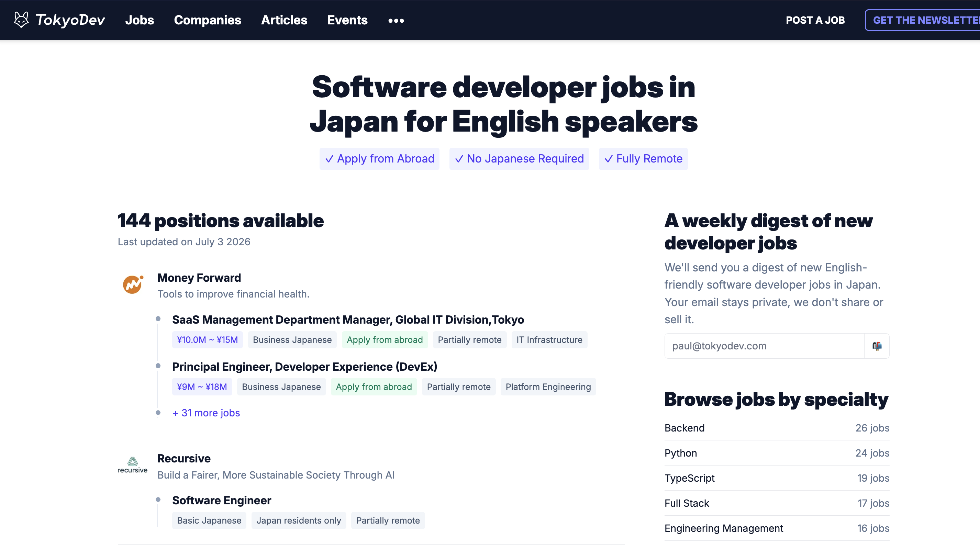Click the Money Forward company logo
The width and height of the screenshot is (980, 549).
(x=133, y=284)
